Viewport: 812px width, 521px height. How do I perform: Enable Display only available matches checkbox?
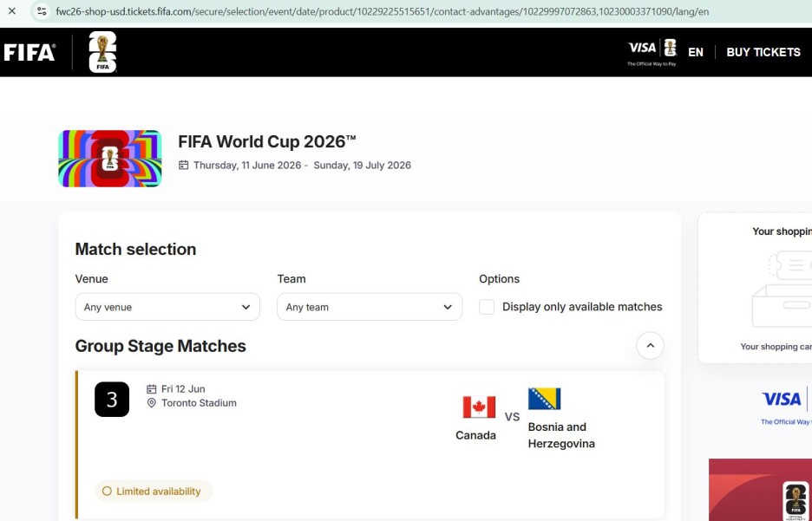(487, 307)
